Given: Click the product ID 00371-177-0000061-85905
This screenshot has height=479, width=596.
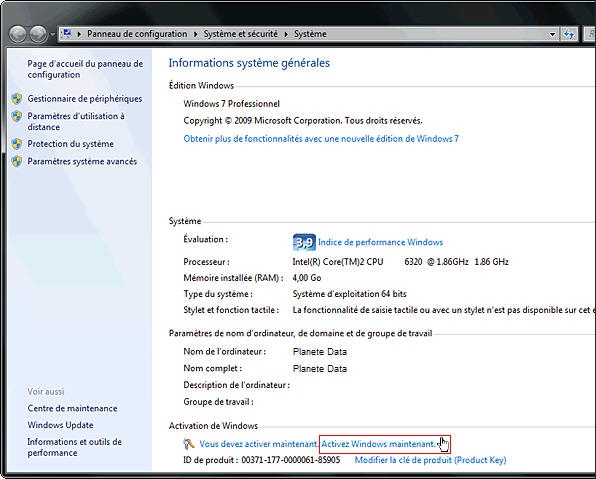Looking at the screenshot, I should pos(291,460).
